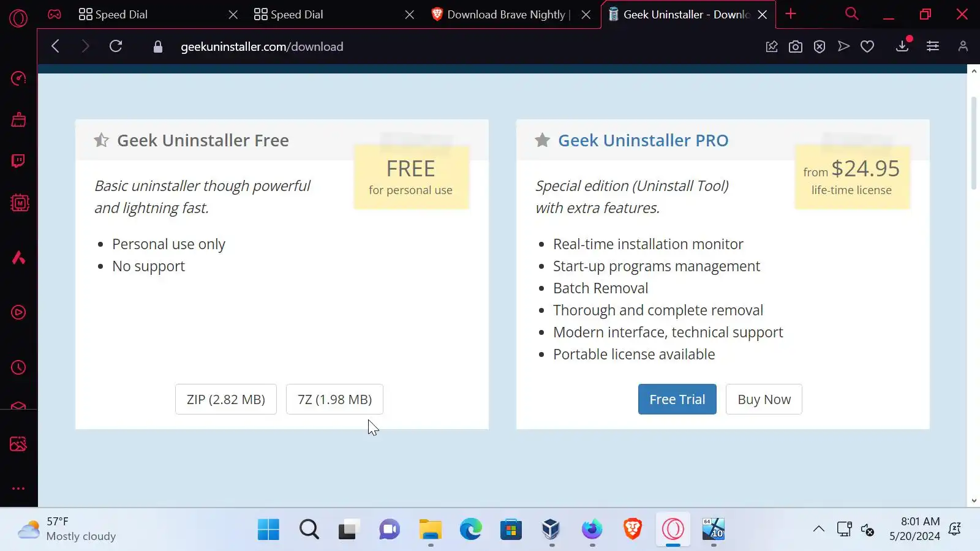
Task: Close the Geek Uninstaller tab
Action: [x=763, y=15]
